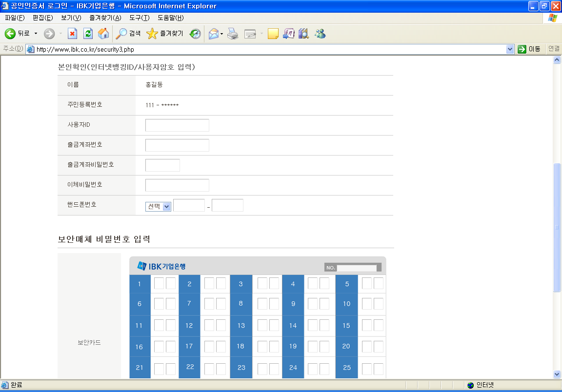Click the security card NO. field
This screenshot has width=562, height=392.
(x=357, y=268)
